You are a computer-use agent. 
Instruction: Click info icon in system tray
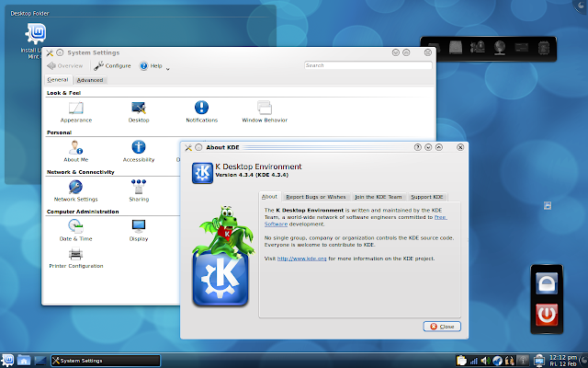(x=523, y=361)
